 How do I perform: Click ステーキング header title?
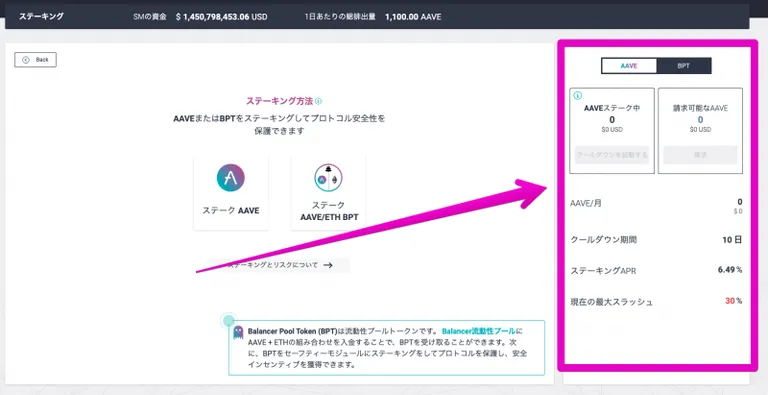pyautogui.click(x=41, y=16)
